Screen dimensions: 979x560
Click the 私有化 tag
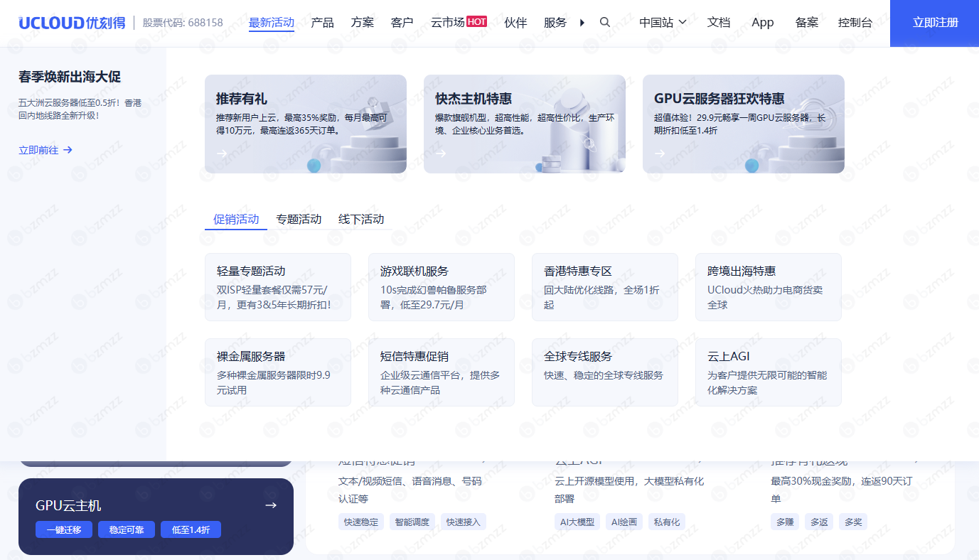(x=667, y=522)
